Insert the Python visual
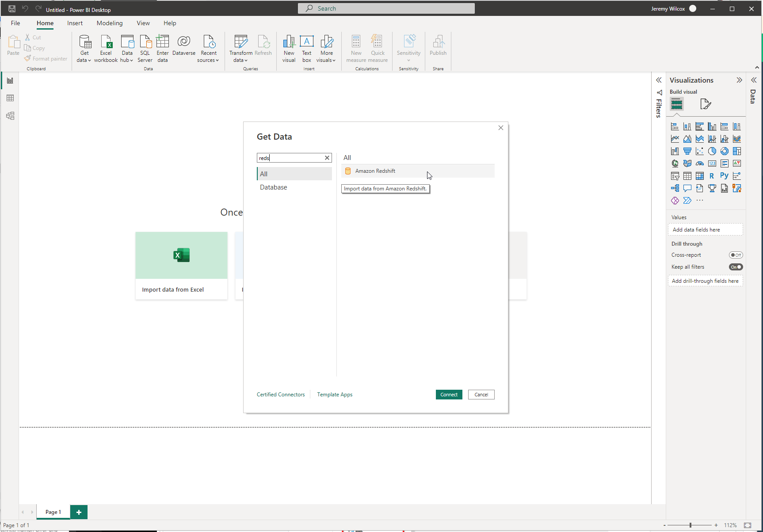 coord(725,176)
